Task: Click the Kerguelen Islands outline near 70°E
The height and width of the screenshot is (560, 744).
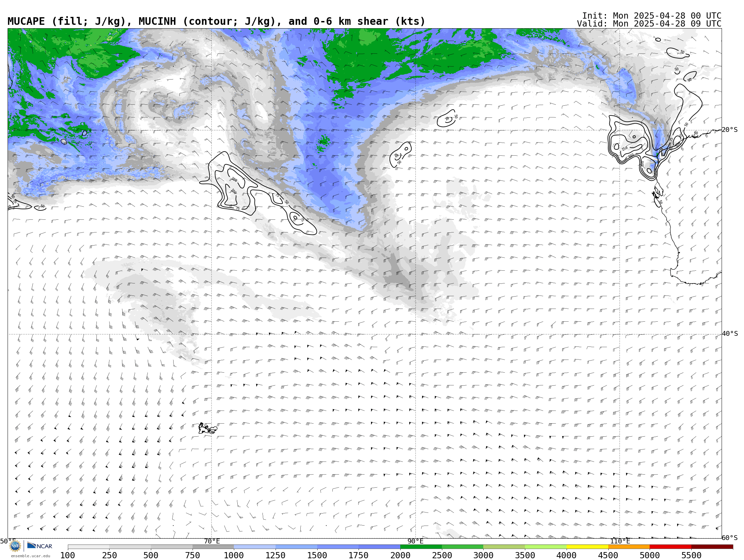Action: click(x=208, y=428)
